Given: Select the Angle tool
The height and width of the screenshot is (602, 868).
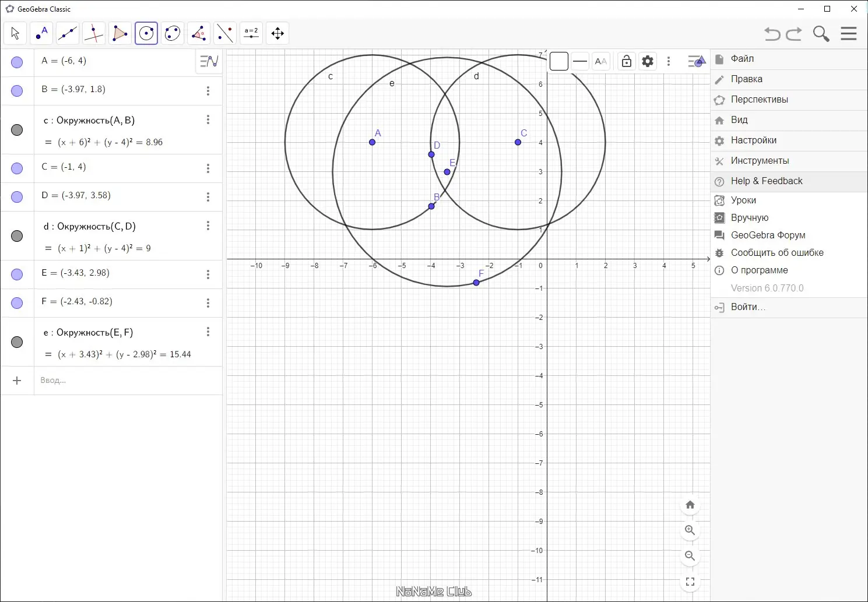Looking at the screenshot, I should tap(199, 33).
